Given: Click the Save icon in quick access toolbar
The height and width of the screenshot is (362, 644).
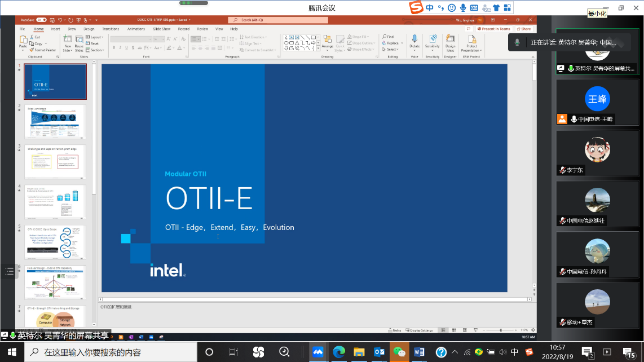Looking at the screenshot, I should pos(52,20).
